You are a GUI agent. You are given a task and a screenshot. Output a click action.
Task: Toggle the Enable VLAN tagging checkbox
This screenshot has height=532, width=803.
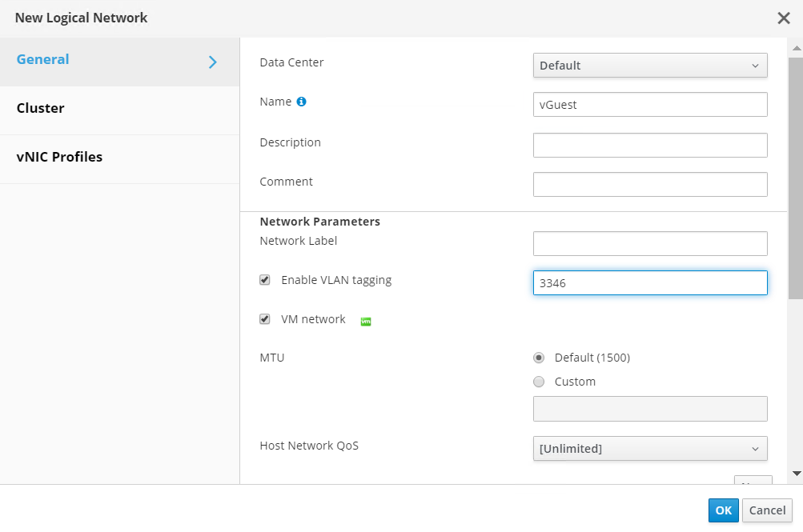click(265, 280)
